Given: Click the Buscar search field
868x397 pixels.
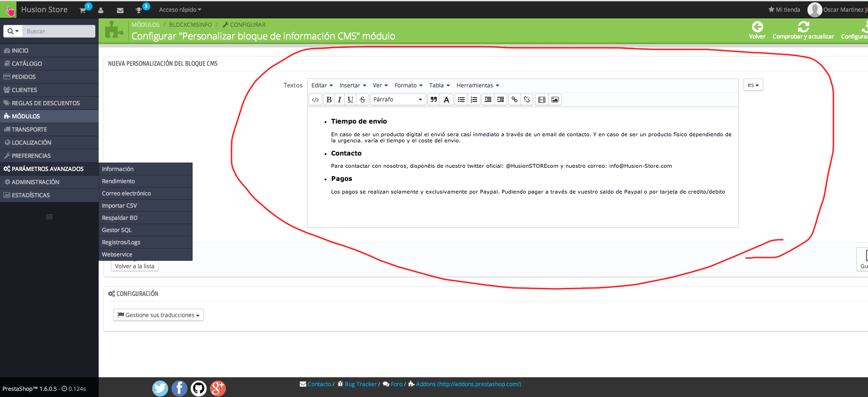Looking at the screenshot, I should click(x=59, y=31).
